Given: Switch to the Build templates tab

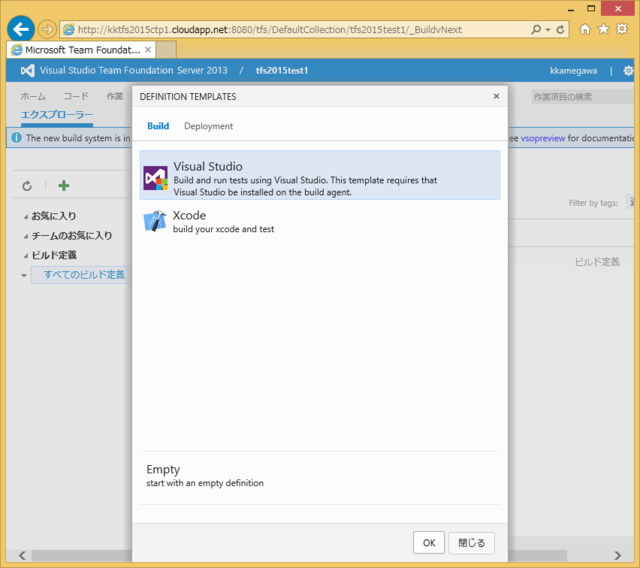Looking at the screenshot, I should (x=158, y=126).
